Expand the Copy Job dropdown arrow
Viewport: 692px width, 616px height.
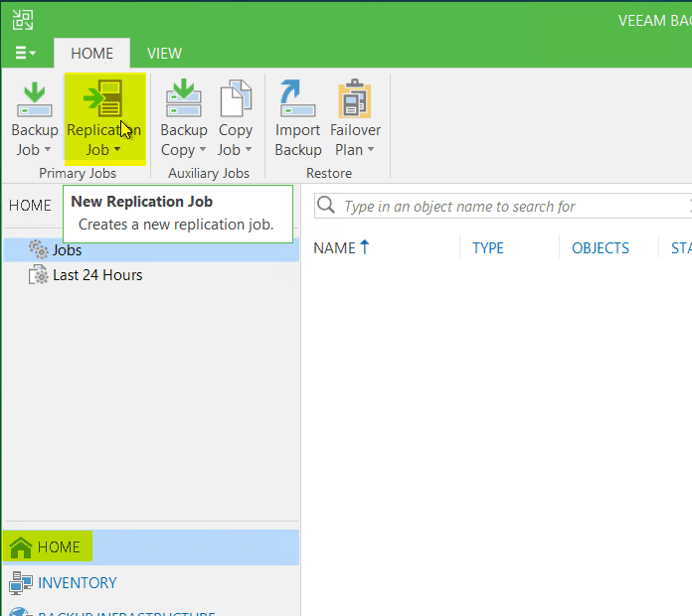tap(249, 149)
